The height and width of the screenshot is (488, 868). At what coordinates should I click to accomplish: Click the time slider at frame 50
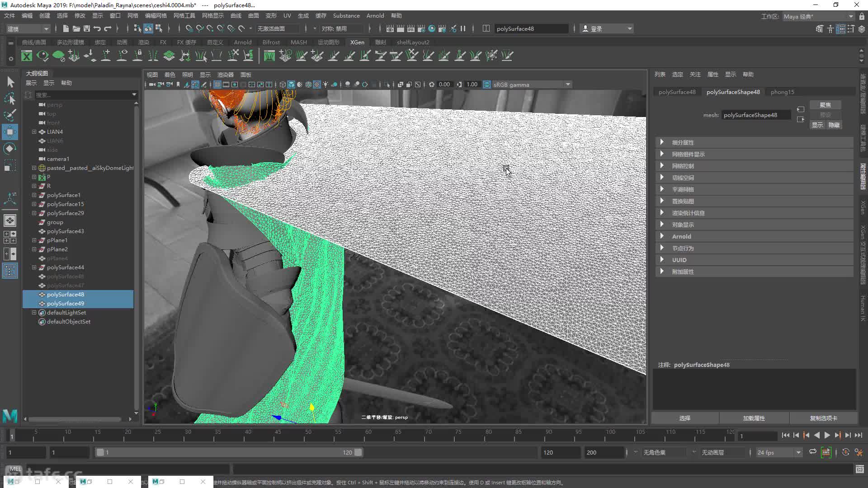point(308,435)
